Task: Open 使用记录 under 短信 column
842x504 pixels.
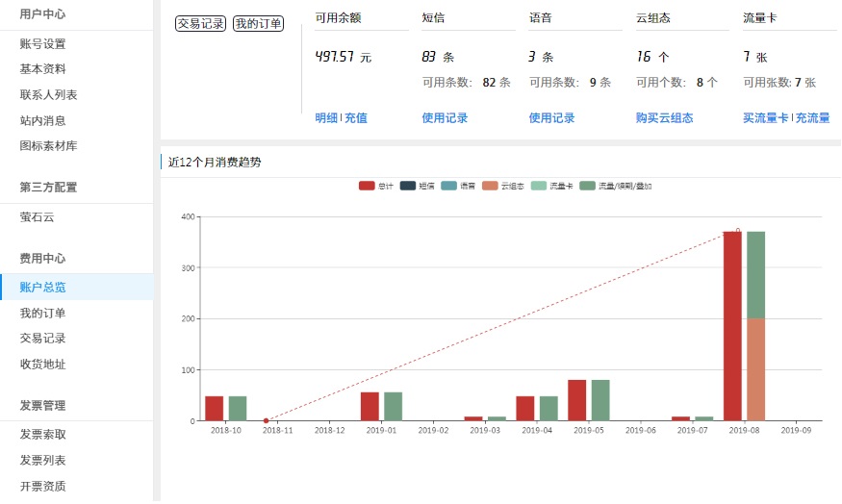Action: 445,118
